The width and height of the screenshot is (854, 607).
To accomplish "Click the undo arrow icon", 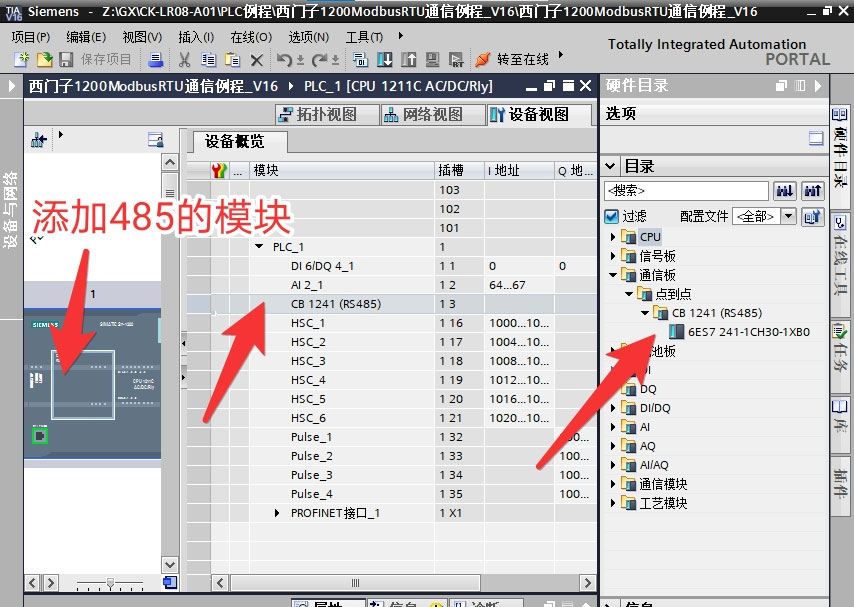I will tap(284, 59).
